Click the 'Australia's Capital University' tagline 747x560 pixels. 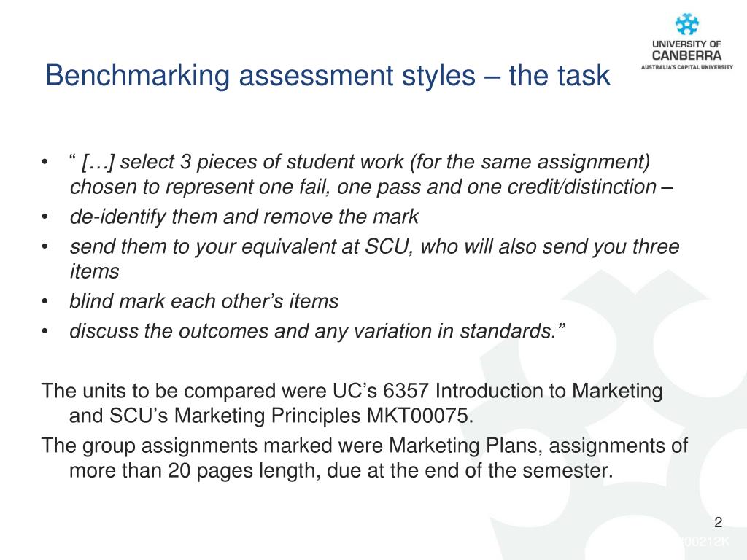tap(686, 67)
